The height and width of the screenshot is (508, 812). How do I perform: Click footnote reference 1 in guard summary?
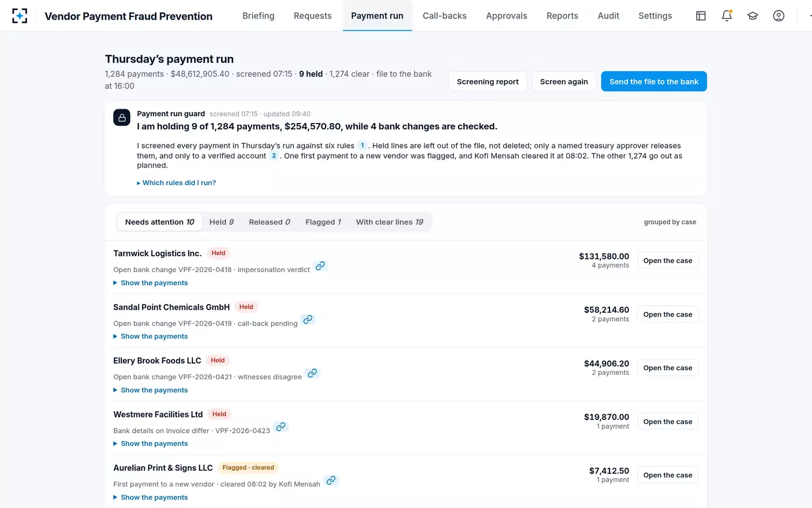click(363, 146)
